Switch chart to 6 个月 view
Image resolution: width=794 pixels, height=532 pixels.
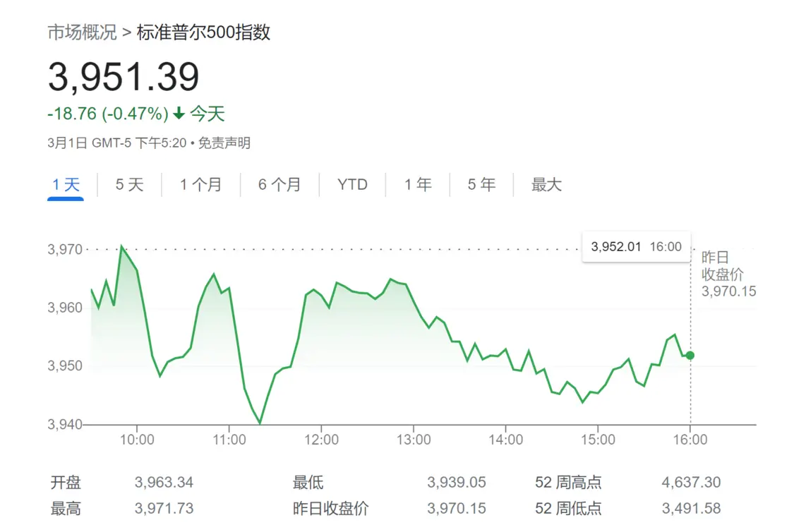pyautogui.click(x=279, y=185)
